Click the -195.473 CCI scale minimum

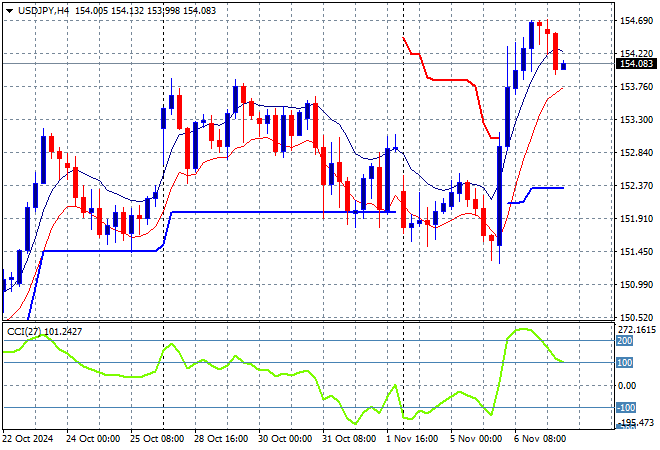[x=637, y=422]
